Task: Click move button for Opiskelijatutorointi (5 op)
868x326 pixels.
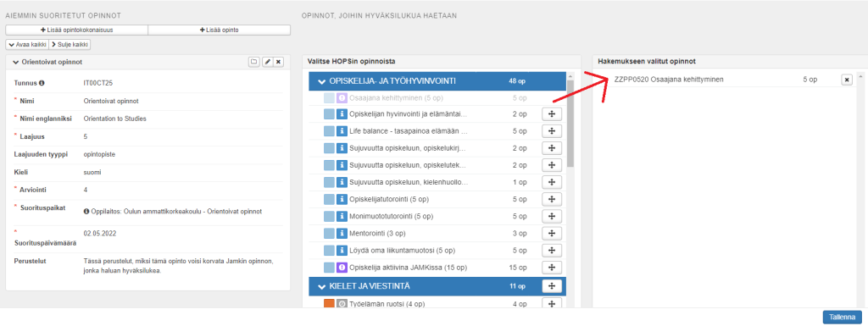Action: (551, 199)
